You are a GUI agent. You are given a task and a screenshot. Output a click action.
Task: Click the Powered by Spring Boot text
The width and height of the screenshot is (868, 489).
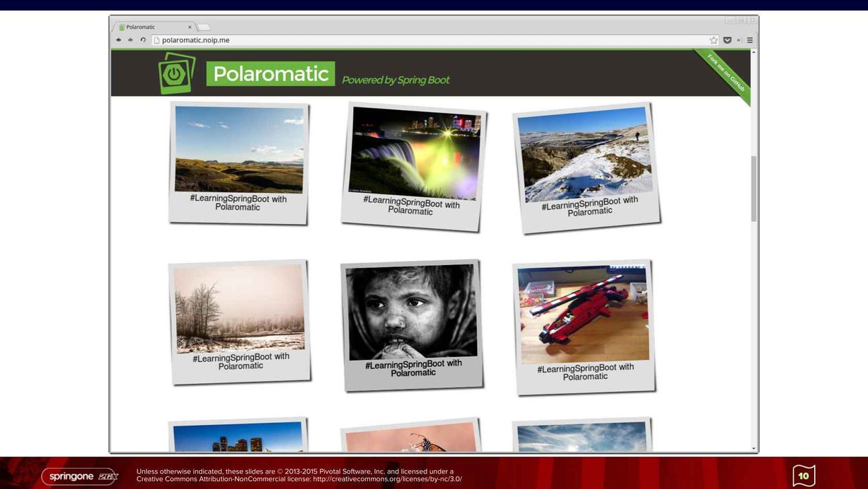pyautogui.click(x=396, y=80)
